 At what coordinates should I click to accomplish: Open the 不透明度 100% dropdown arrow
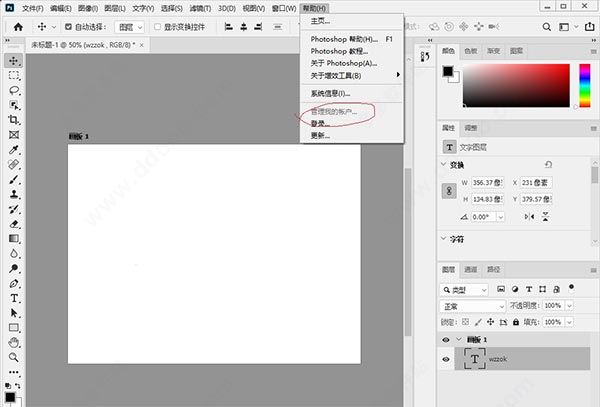tap(569, 306)
